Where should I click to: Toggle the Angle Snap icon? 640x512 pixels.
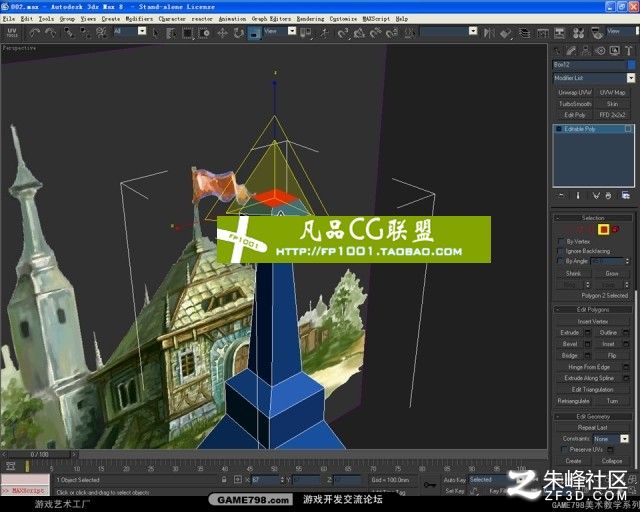359,33
